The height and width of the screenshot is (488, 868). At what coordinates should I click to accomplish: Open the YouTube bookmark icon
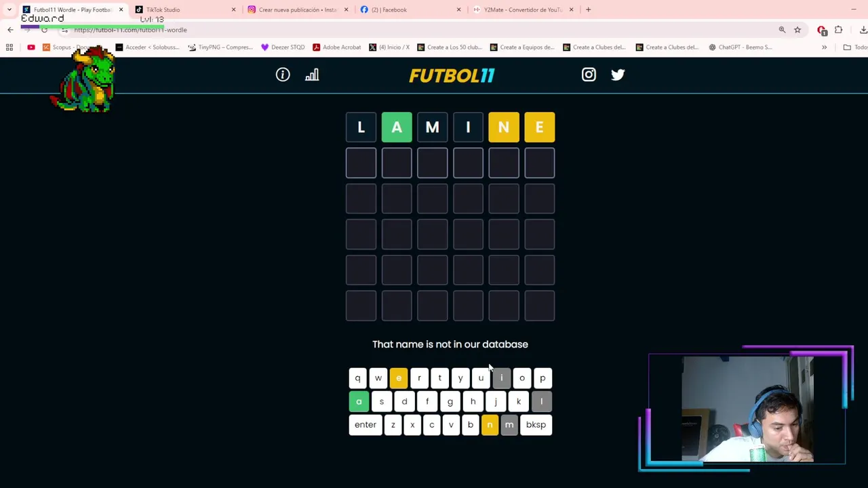(x=31, y=47)
